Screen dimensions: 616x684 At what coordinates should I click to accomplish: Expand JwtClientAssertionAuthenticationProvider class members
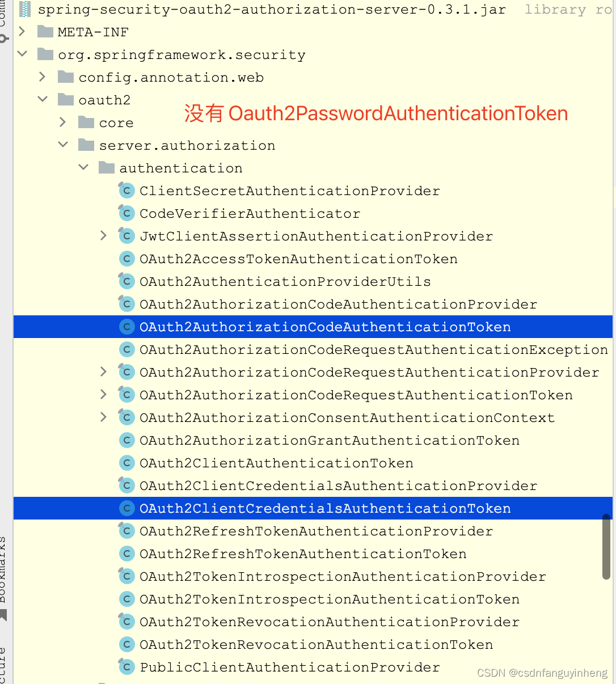[103, 235]
